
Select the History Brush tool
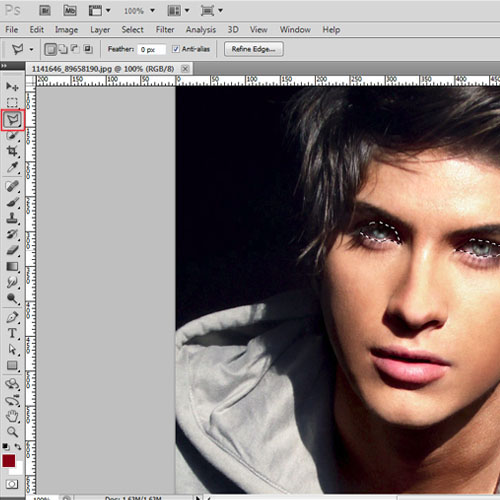point(12,234)
